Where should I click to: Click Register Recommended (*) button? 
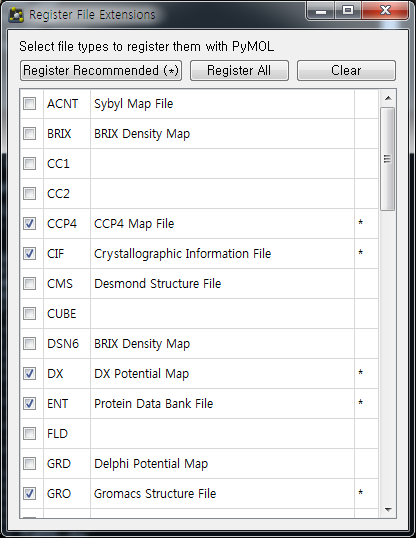click(101, 71)
